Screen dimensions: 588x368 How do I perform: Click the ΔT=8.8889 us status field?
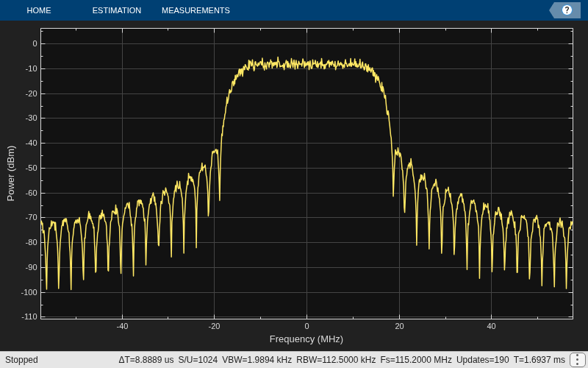pyautogui.click(x=146, y=360)
